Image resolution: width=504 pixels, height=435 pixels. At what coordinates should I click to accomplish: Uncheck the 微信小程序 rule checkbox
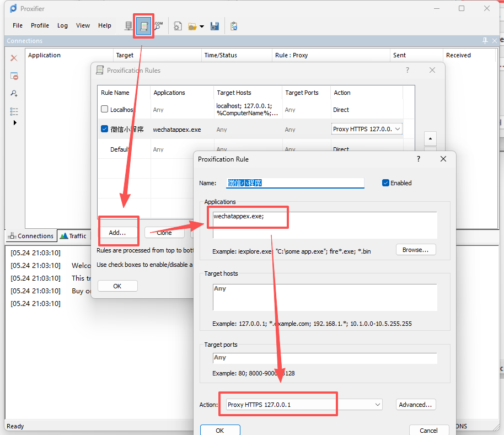[104, 129]
